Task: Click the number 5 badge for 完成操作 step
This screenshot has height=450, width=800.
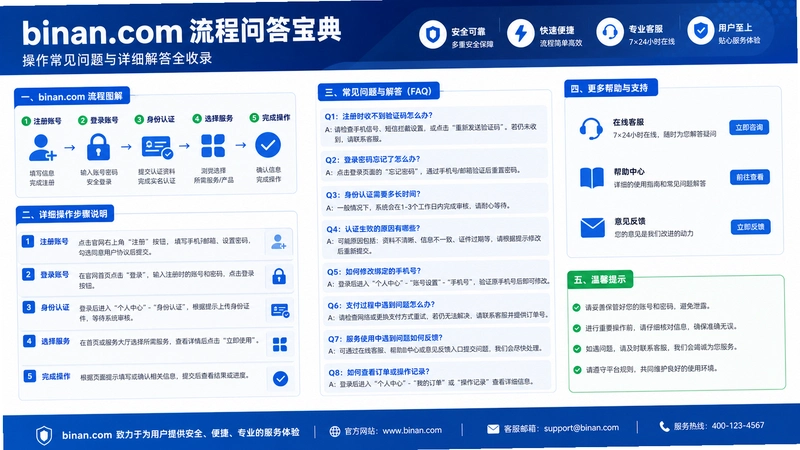Action: tap(30, 376)
